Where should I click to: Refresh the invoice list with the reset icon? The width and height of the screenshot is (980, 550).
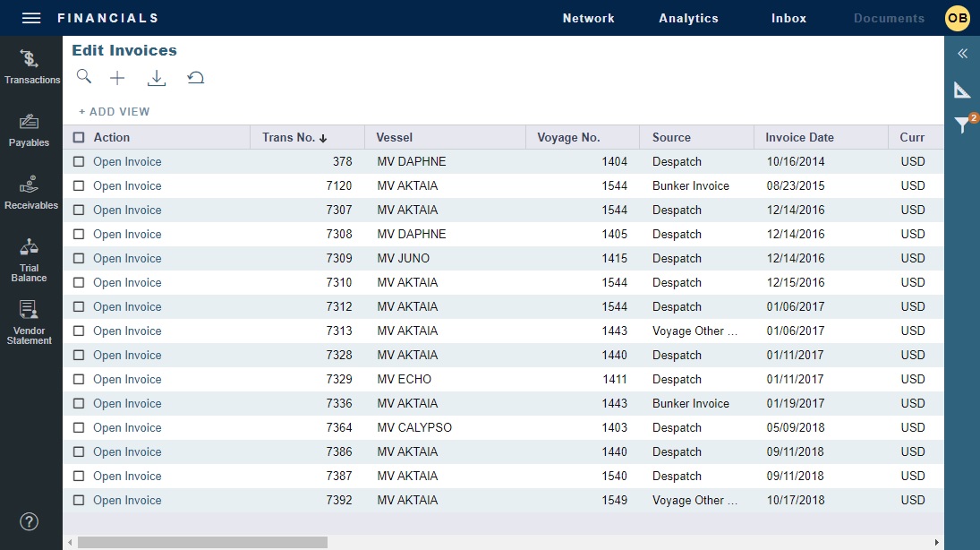(x=196, y=77)
